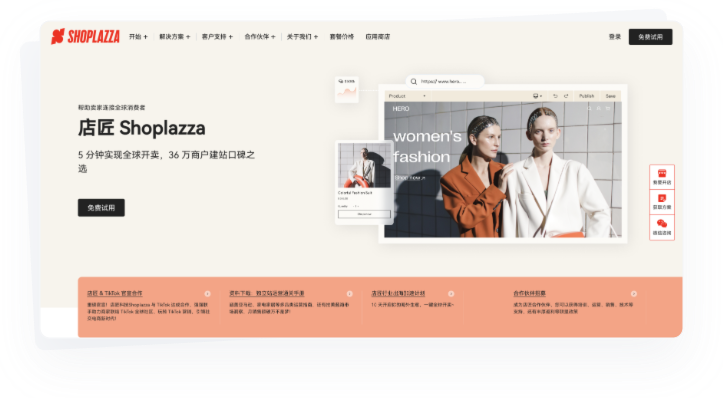
Task: Expand the 开始 navigation menu
Action: [x=138, y=36]
